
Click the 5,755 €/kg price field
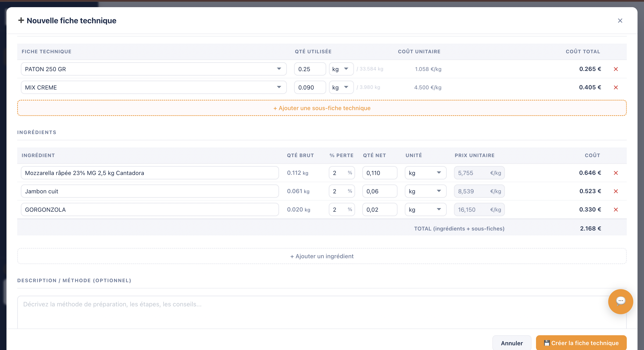click(479, 173)
